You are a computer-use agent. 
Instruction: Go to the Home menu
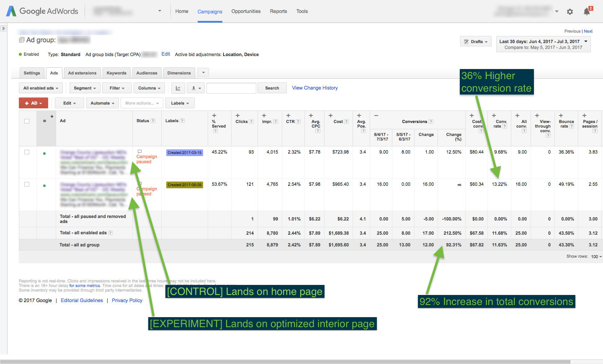[182, 11]
